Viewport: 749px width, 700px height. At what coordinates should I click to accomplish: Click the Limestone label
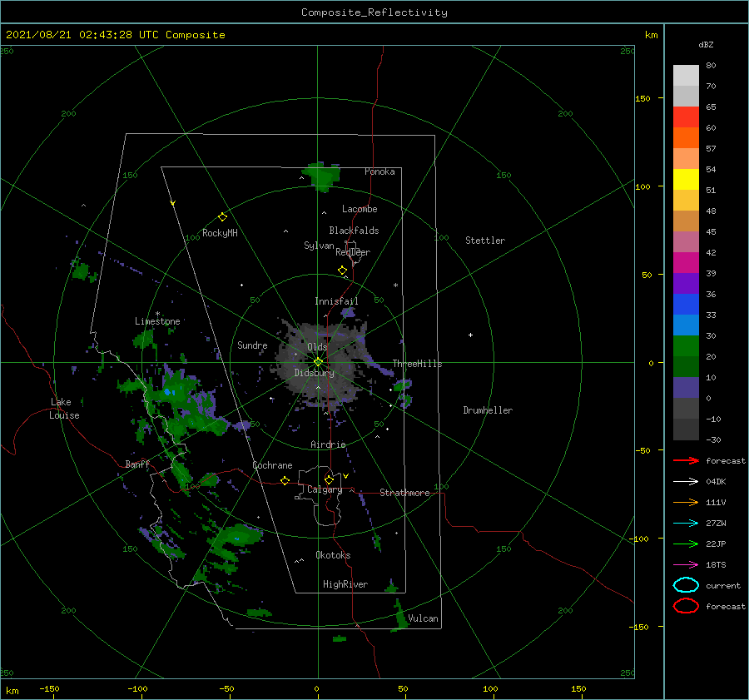click(157, 321)
